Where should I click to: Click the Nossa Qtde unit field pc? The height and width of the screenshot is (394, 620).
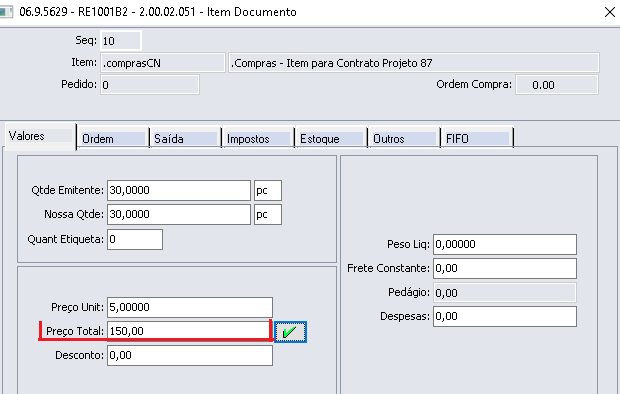tap(268, 214)
